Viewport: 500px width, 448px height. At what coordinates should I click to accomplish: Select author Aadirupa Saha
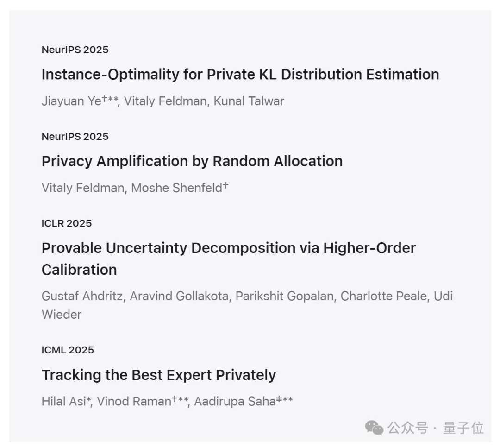pyautogui.click(x=235, y=401)
